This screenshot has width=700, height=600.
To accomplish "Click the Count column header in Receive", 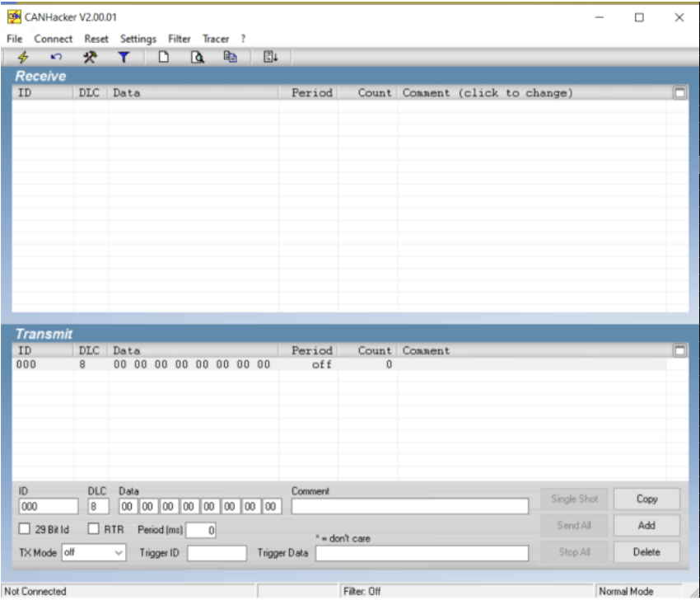I will (368, 93).
